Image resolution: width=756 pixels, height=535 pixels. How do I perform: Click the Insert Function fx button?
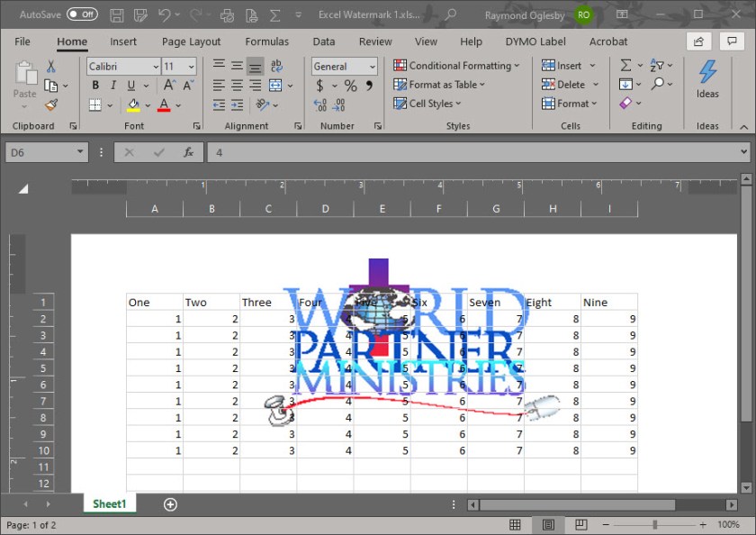pyautogui.click(x=188, y=152)
